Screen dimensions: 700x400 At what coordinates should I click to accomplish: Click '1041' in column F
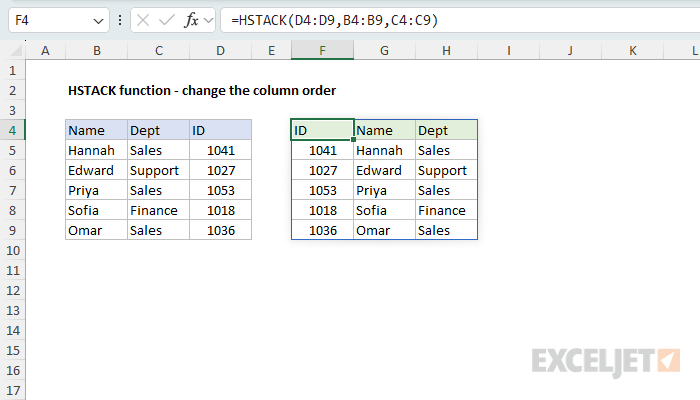[x=322, y=150]
